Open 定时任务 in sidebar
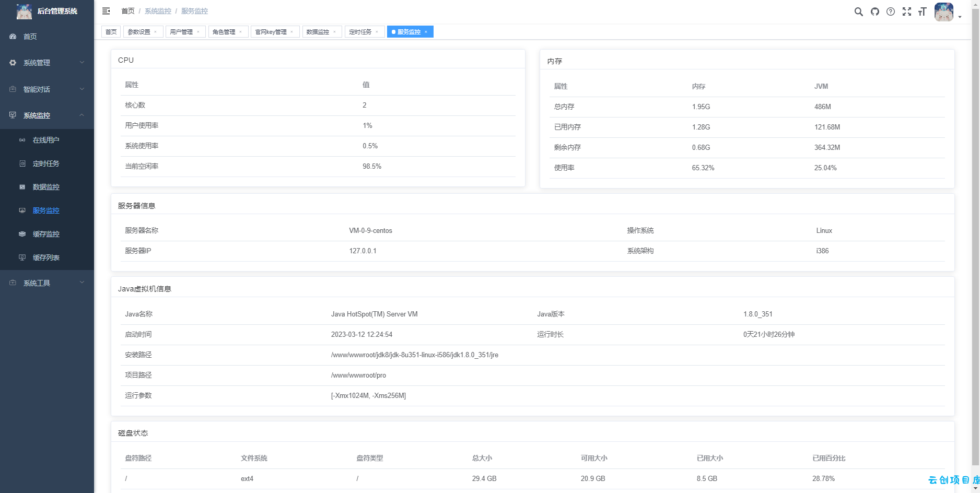This screenshot has width=980, height=493. tap(46, 163)
